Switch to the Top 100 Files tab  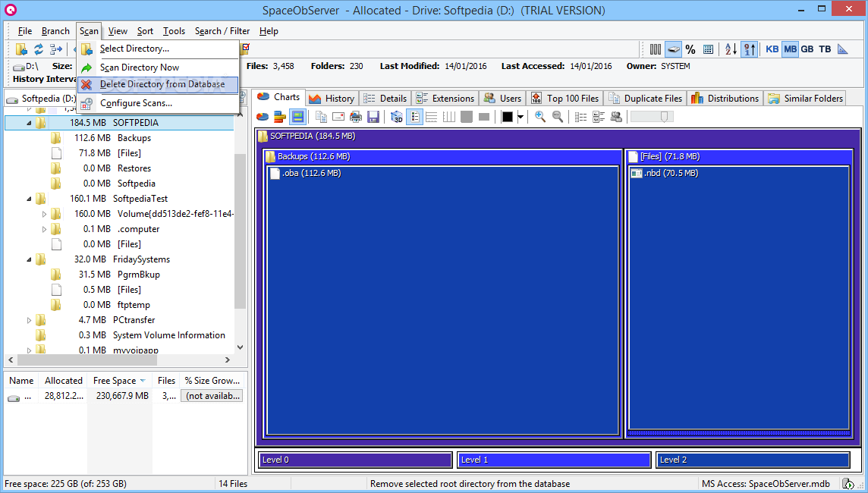point(565,99)
